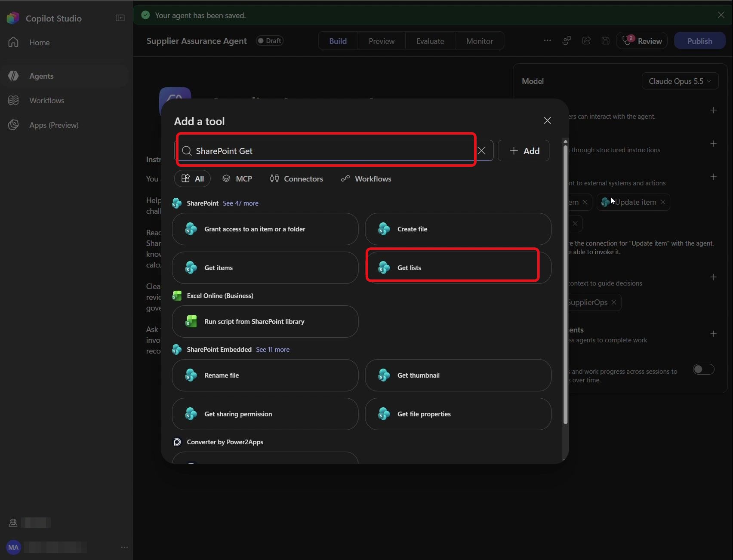Switch to the Build tab
This screenshot has height=560, width=733.
(x=338, y=41)
